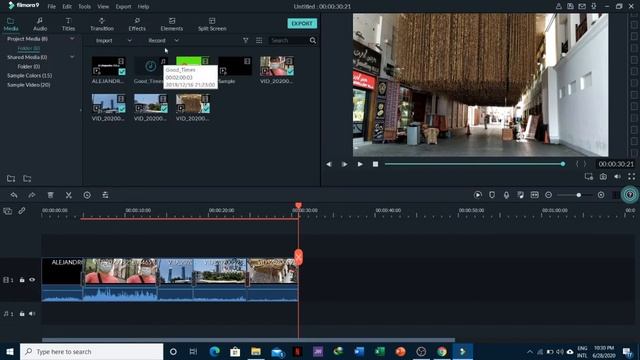Click the timeline zoom slider handle
Image resolution: width=640 pixels, height=360 pixels.
click(x=579, y=195)
